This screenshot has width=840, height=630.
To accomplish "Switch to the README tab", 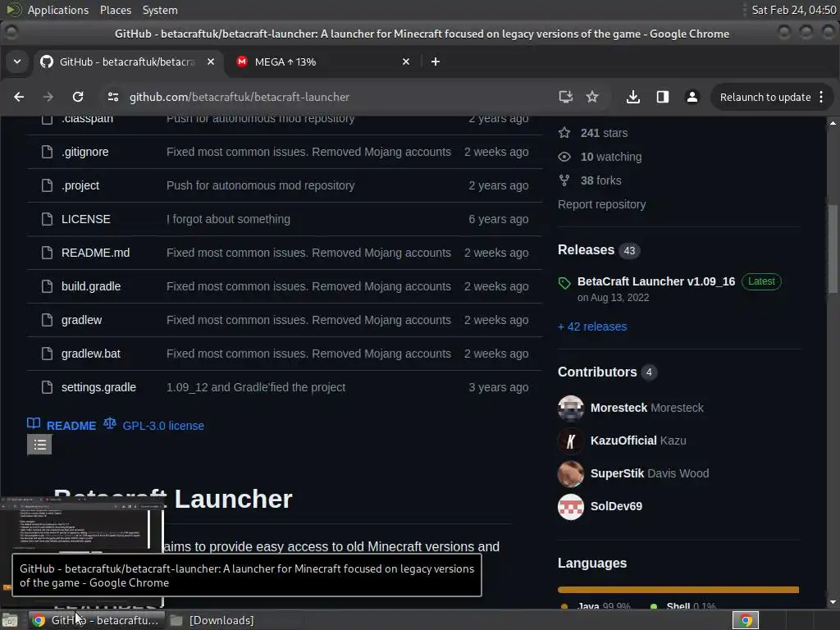I will click(62, 426).
